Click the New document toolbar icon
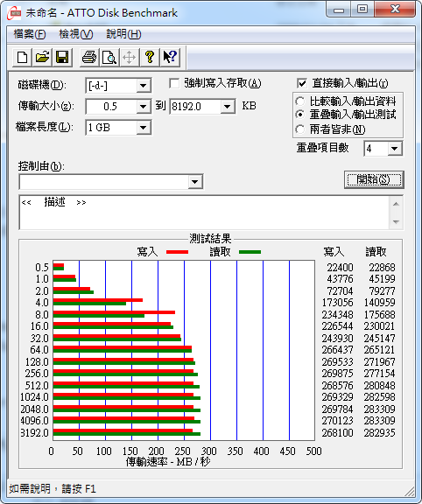This screenshot has height=504, width=422. (x=22, y=58)
